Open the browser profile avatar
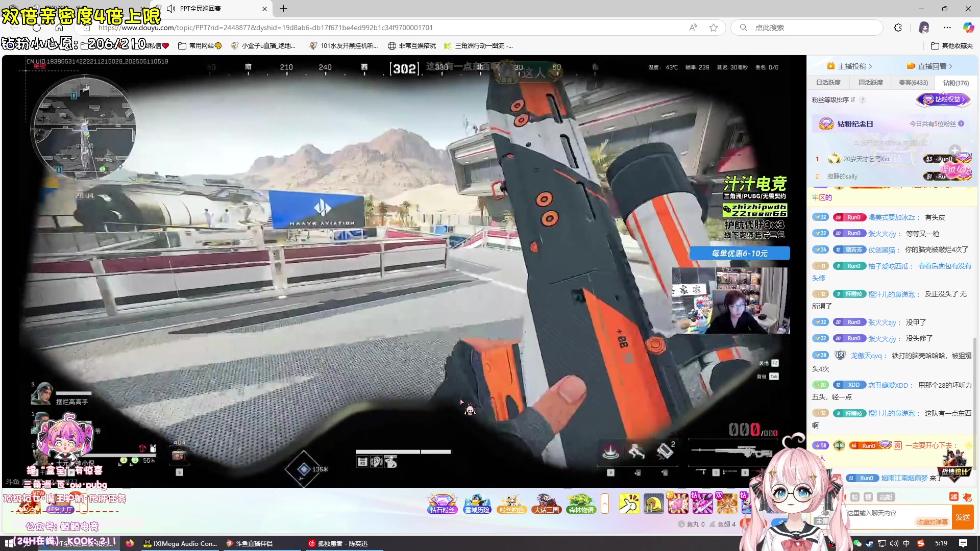 click(x=924, y=28)
